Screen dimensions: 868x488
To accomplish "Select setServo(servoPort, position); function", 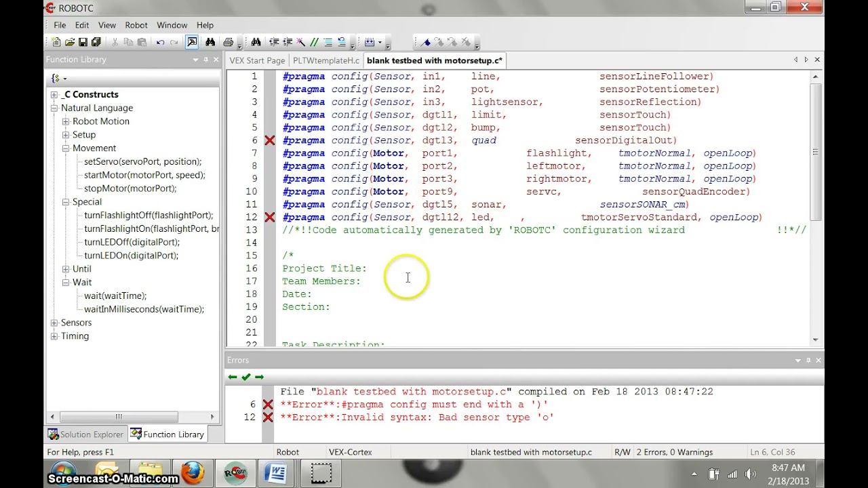I will pyautogui.click(x=142, y=162).
